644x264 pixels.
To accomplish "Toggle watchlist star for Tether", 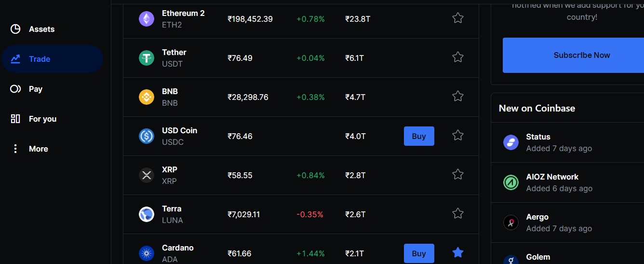I will 458,57.
